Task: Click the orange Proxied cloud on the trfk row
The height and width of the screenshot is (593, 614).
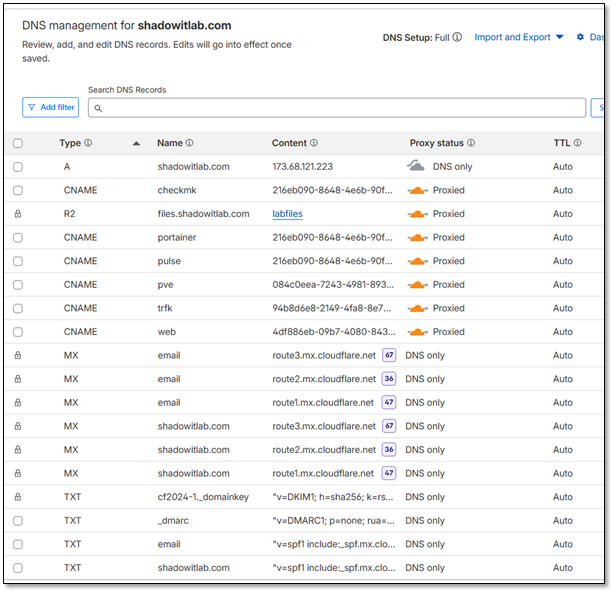Action: point(417,309)
